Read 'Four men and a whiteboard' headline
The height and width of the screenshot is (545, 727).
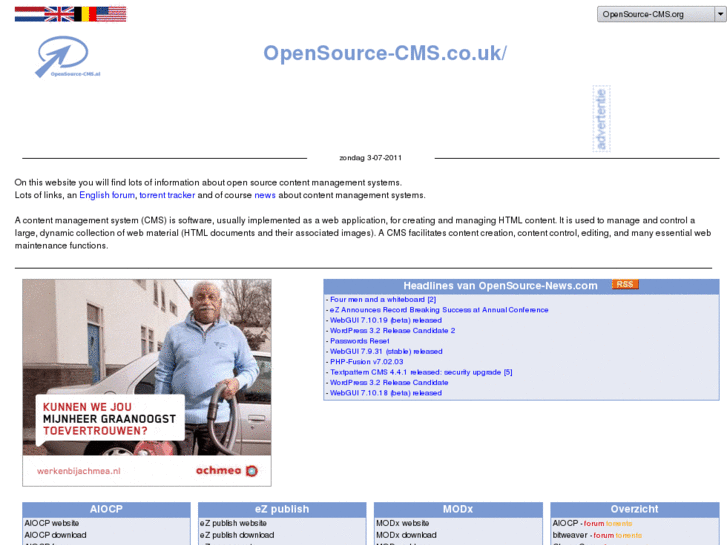pos(383,300)
